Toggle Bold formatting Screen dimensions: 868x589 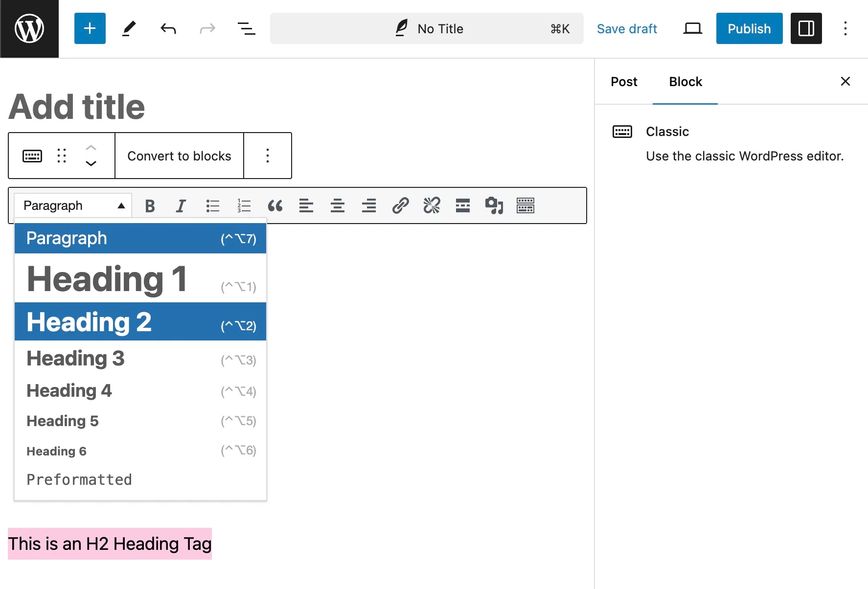point(150,206)
